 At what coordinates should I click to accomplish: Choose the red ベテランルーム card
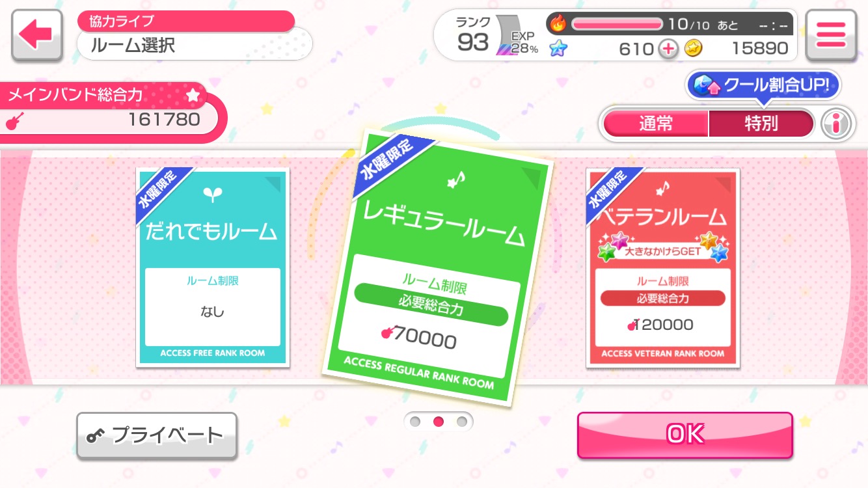tap(663, 267)
